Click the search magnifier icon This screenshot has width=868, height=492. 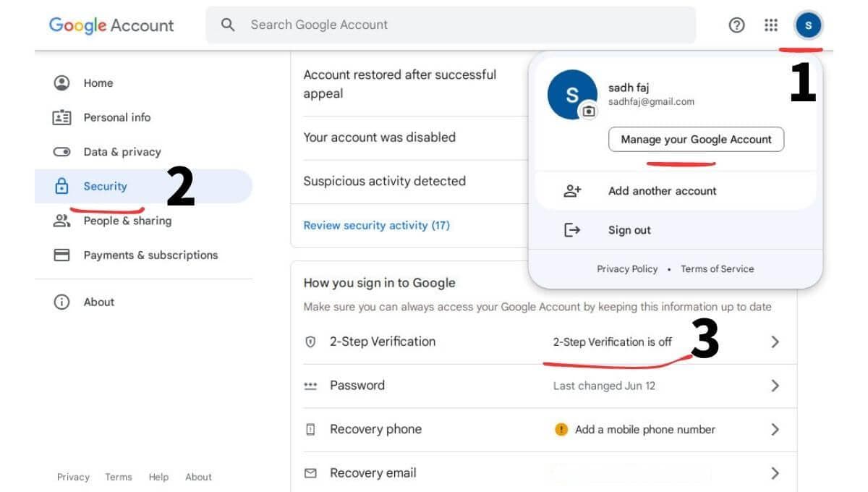[x=228, y=25]
